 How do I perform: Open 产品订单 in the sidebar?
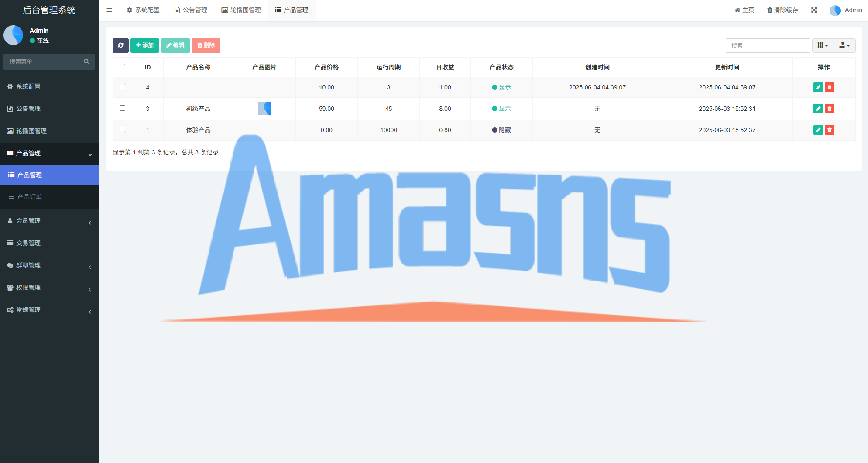pyautogui.click(x=30, y=197)
